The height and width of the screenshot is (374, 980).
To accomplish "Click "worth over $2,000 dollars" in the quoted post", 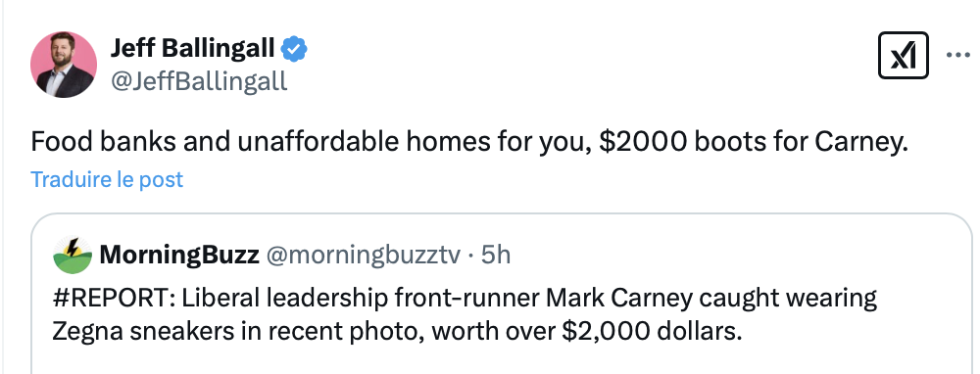I will point(586,332).
